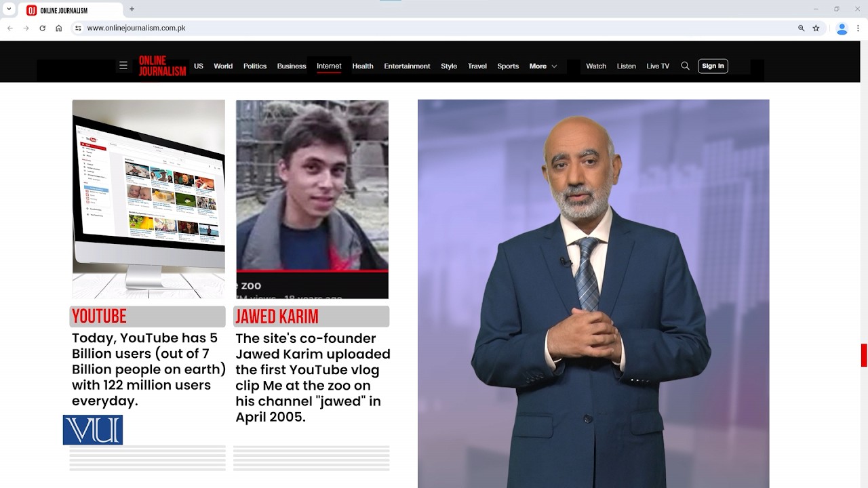Open the Travel section
The width and height of the screenshot is (868, 488).
477,66
